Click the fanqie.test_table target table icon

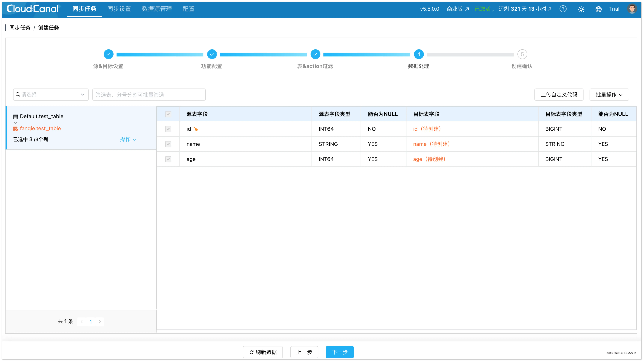[x=15, y=129]
